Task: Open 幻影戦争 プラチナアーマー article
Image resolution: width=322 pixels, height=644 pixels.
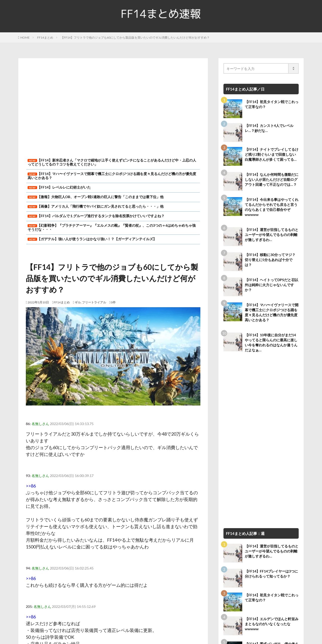Action: [x=112, y=227]
